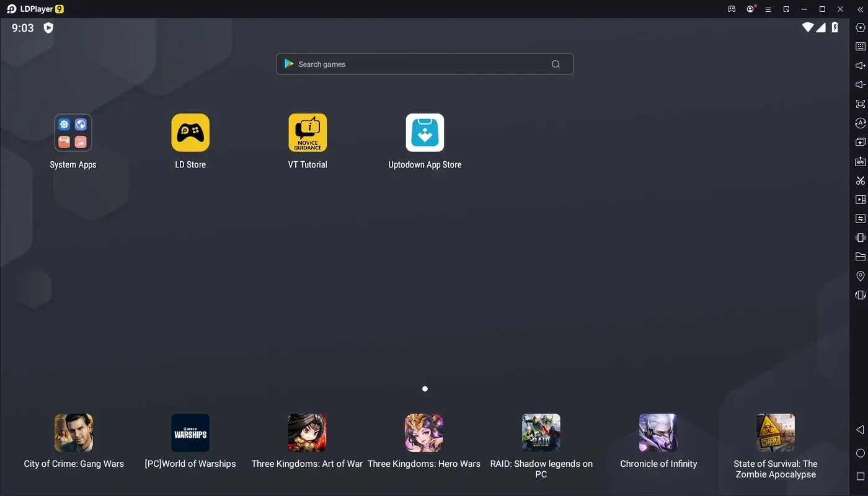The image size is (868, 496).
Task: Collapse the right sidebar using the double-arrow chevron
Action: point(860,9)
